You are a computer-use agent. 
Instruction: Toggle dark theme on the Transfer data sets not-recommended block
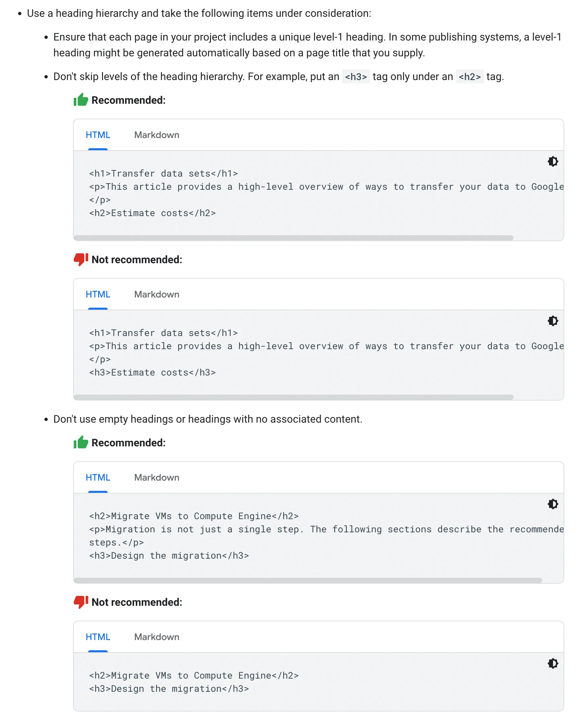click(553, 321)
